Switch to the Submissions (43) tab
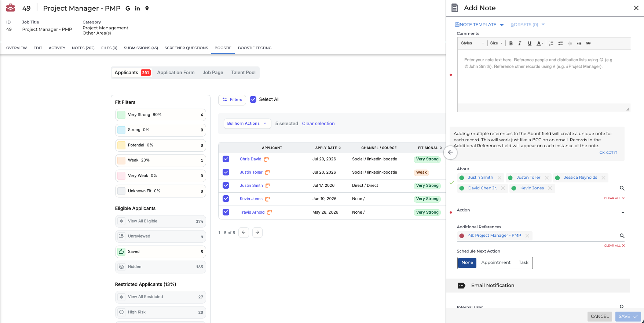The height and width of the screenshot is (323, 644). 141,48
